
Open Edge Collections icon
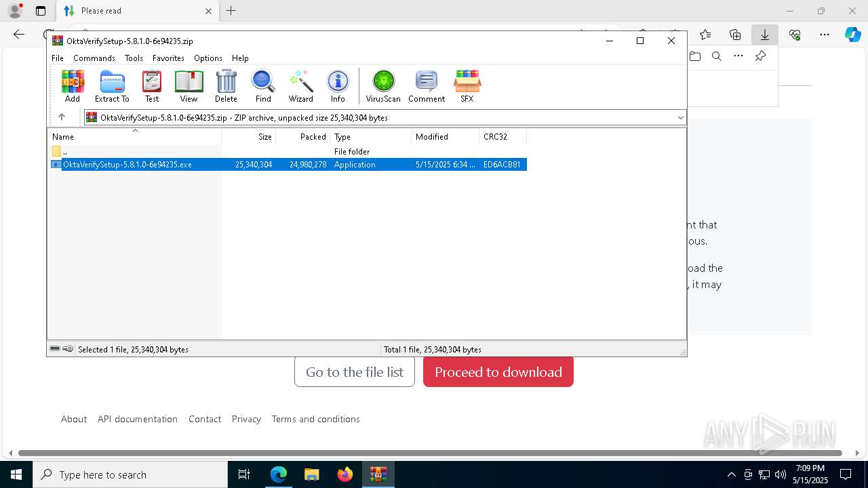point(735,35)
